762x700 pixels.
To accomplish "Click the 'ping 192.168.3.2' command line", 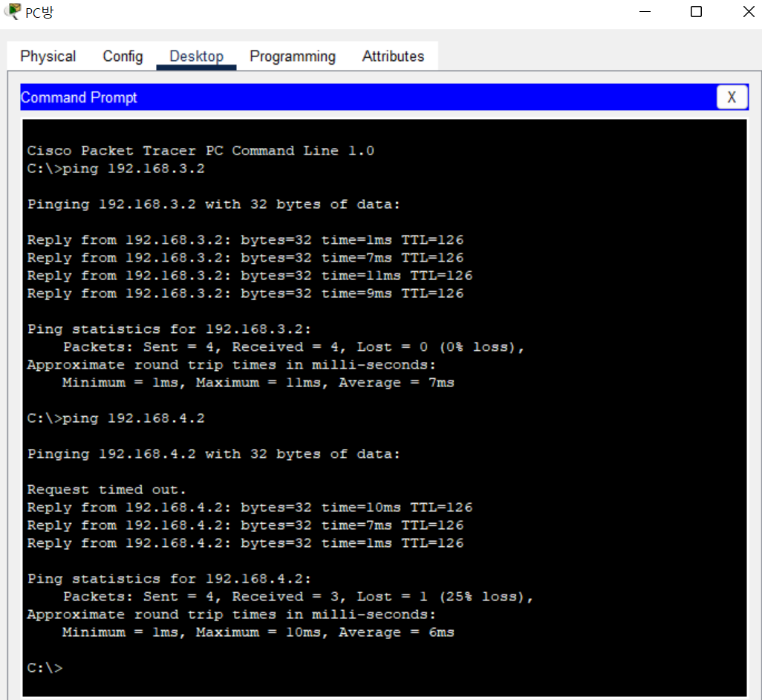I will [x=116, y=169].
